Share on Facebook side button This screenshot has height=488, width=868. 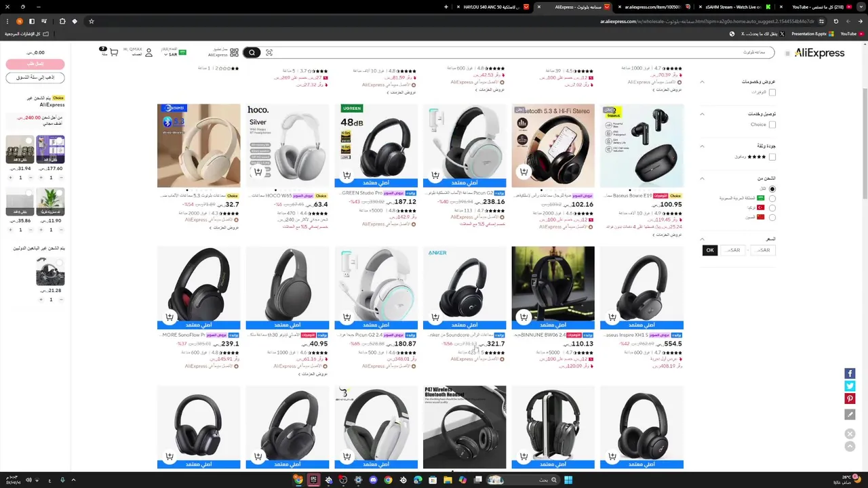[x=850, y=373]
